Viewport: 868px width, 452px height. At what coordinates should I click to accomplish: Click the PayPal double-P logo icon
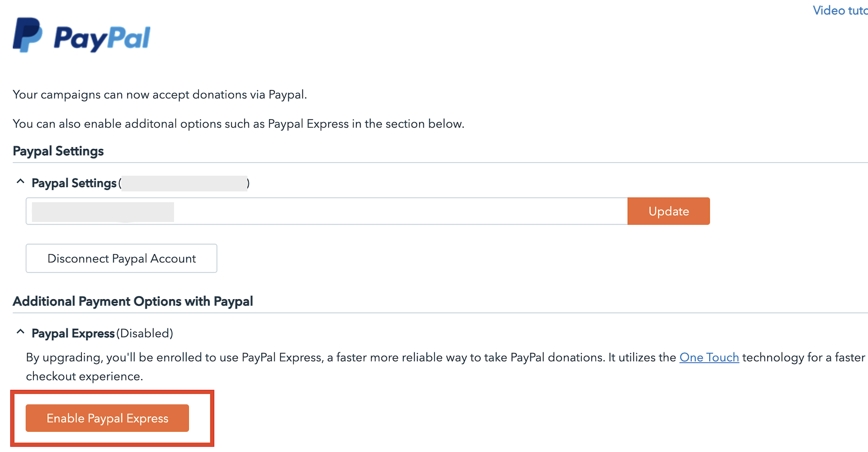coord(27,35)
